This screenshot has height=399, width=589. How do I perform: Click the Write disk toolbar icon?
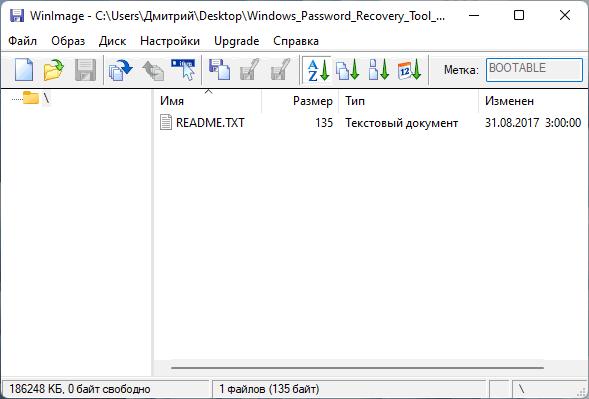pyautogui.click(x=250, y=70)
